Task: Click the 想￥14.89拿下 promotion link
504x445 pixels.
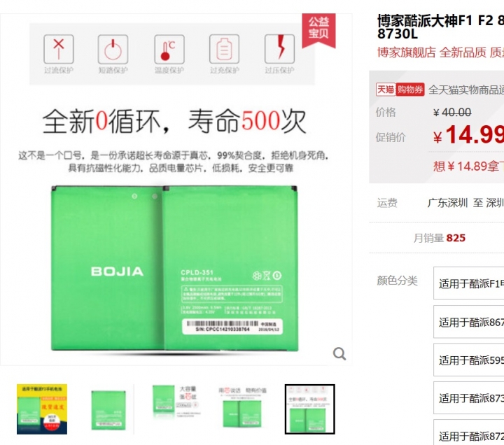Action: 468,166
